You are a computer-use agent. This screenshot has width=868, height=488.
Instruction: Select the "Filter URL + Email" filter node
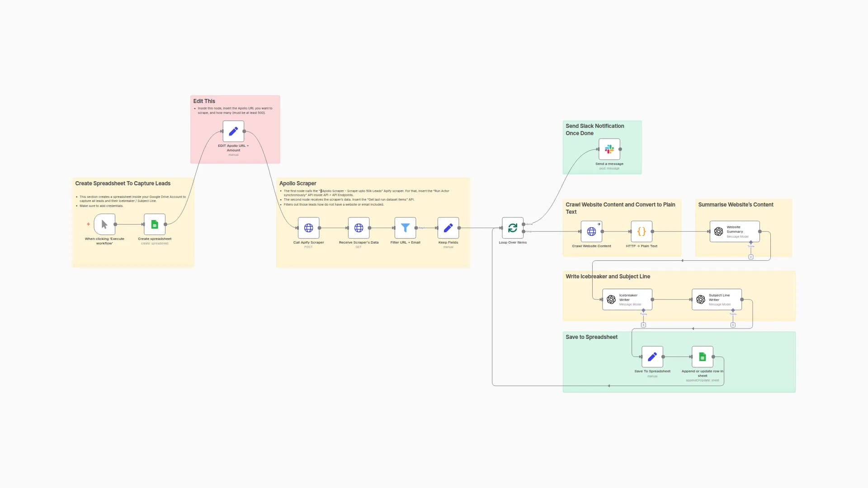[x=405, y=228]
